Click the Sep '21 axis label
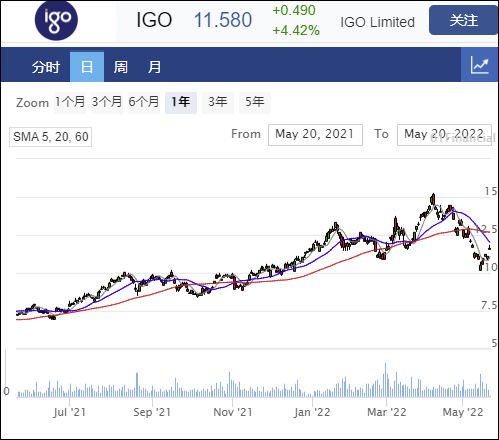The image size is (499, 440). click(152, 412)
